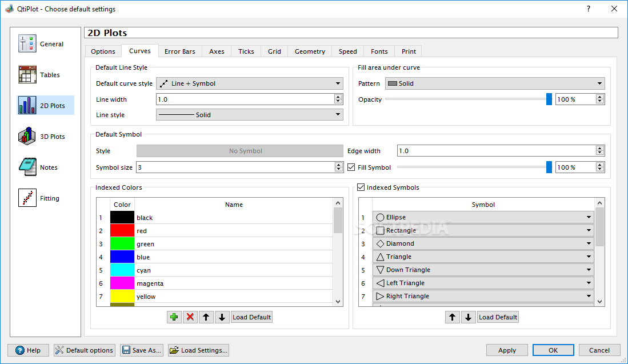Click the blue color swatch
Screen dimensions: 628x364
[122, 257]
